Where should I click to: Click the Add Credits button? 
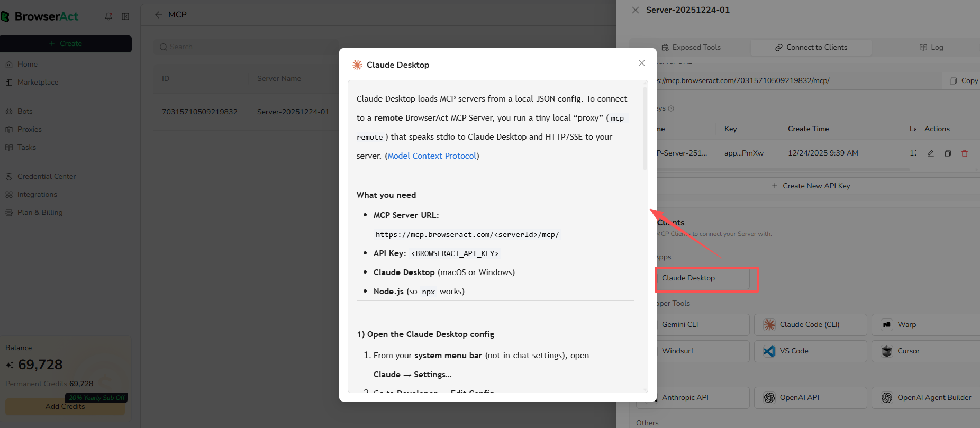pos(65,407)
